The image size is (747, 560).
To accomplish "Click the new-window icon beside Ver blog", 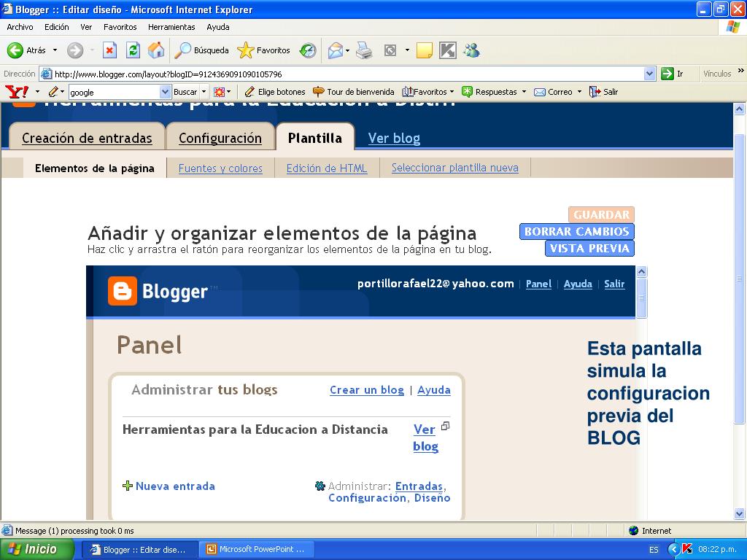I will coord(446,426).
